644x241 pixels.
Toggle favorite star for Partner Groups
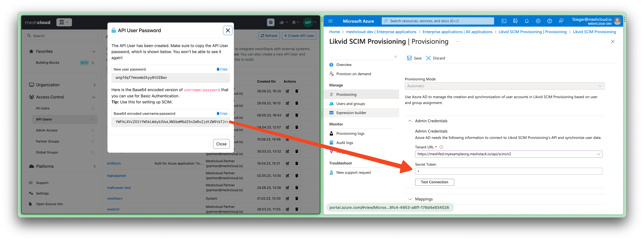click(93, 141)
